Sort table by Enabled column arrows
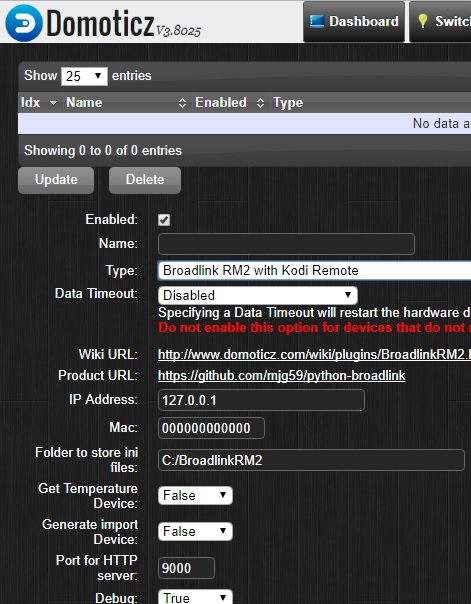Viewport: 471px width, 604px height. (x=260, y=103)
